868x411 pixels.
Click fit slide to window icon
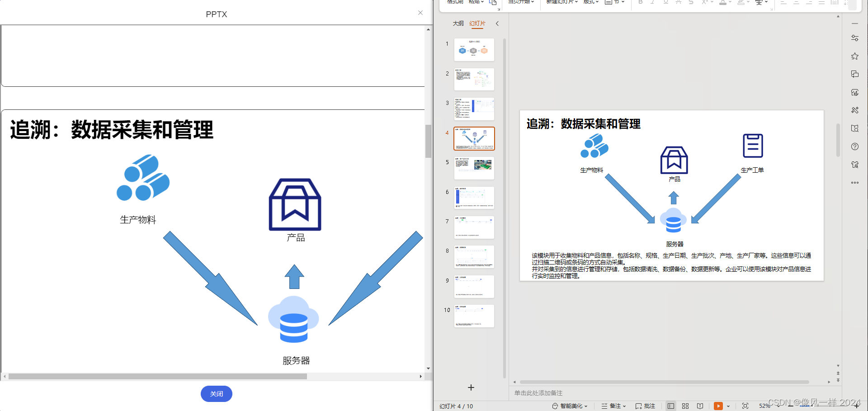click(745, 406)
